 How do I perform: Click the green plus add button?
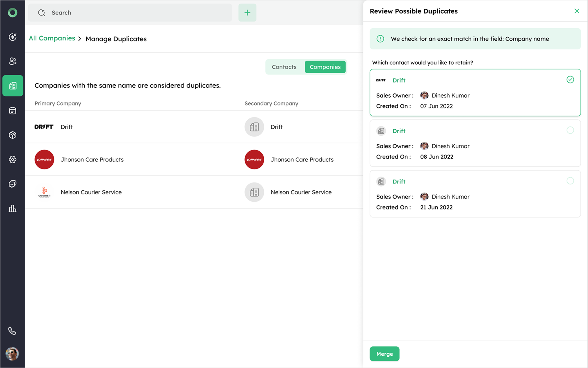click(x=247, y=13)
